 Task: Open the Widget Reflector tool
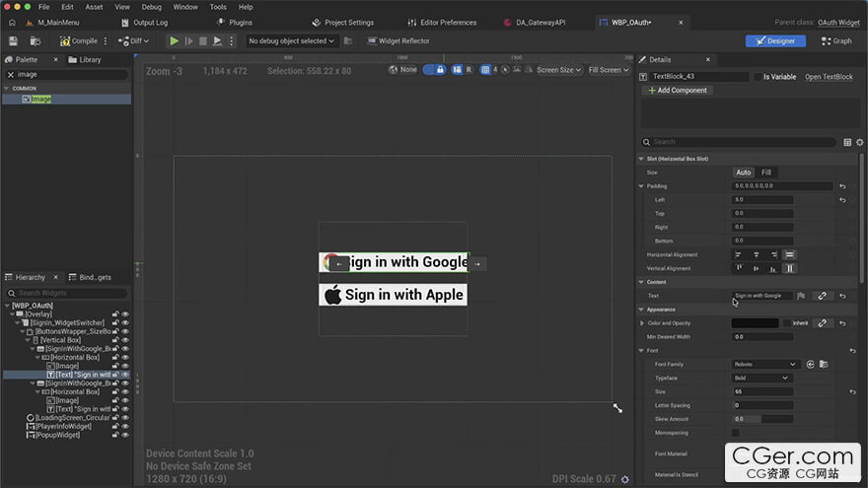[x=397, y=41]
